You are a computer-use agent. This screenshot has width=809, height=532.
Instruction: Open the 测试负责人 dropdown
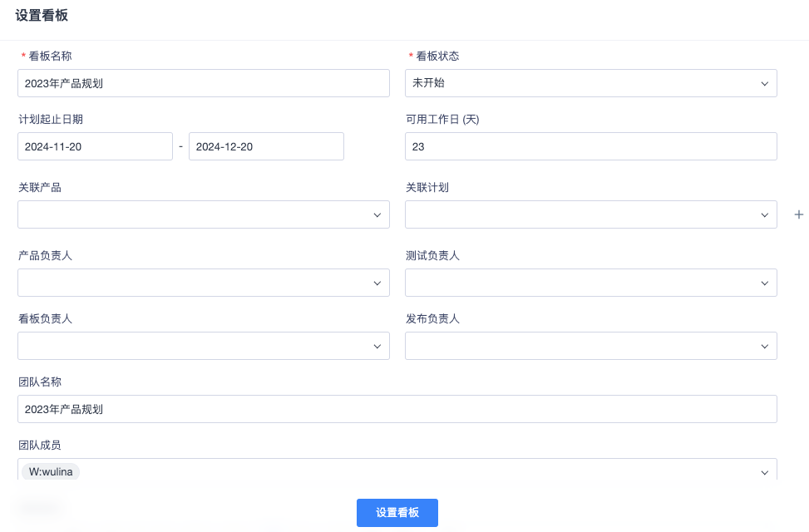[591, 283]
